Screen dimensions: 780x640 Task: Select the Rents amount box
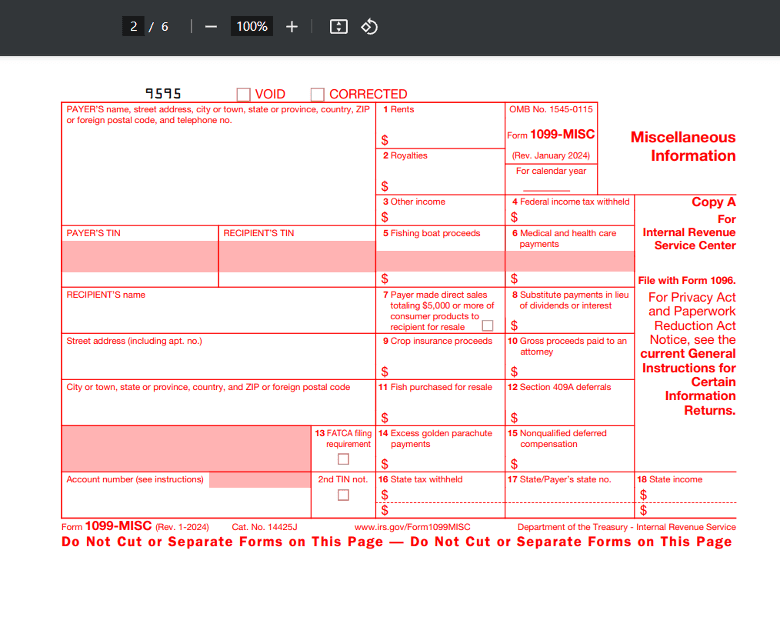pos(440,125)
